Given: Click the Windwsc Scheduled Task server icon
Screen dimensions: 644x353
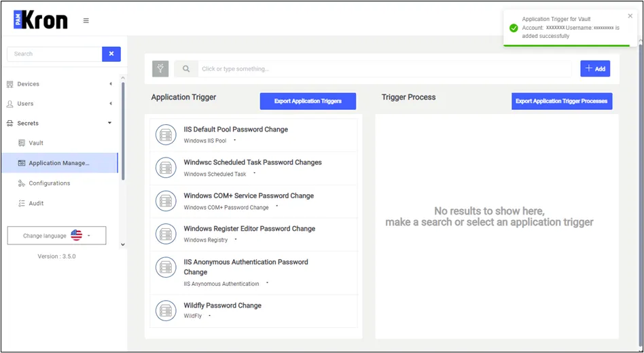Looking at the screenshot, I should click(166, 168).
